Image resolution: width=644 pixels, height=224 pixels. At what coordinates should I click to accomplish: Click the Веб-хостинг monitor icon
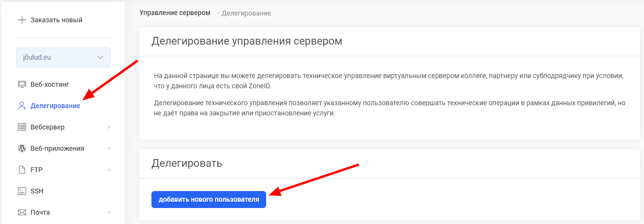pos(22,84)
